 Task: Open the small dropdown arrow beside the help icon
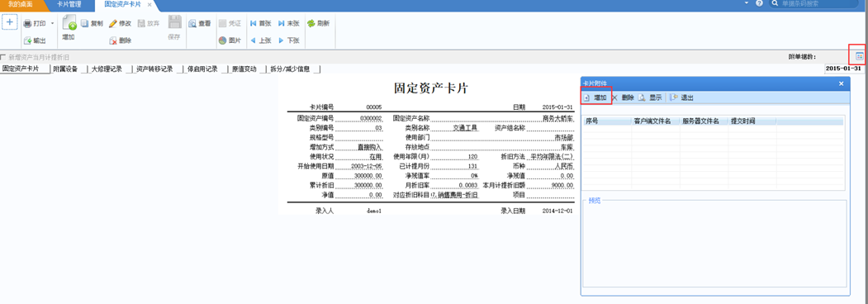click(747, 3)
